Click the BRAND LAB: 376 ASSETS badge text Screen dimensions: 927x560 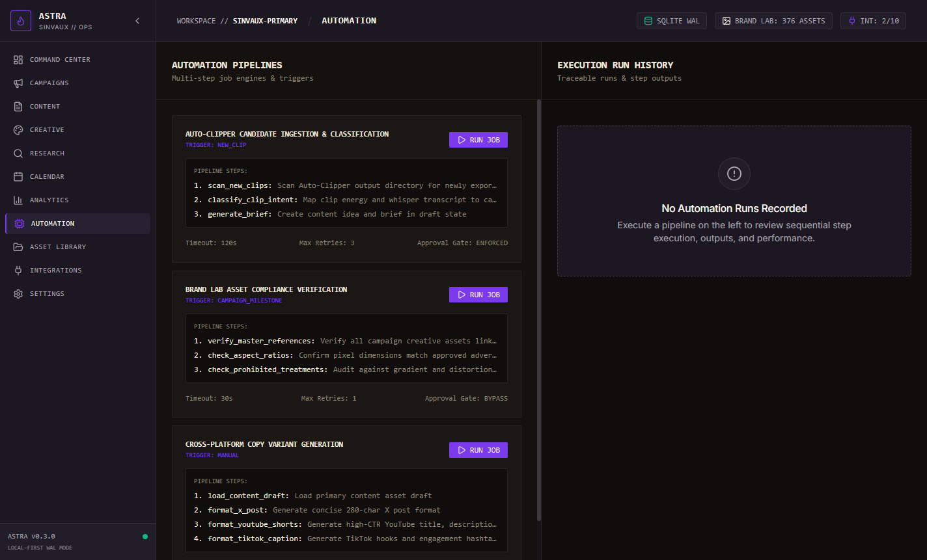click(780, 21)
